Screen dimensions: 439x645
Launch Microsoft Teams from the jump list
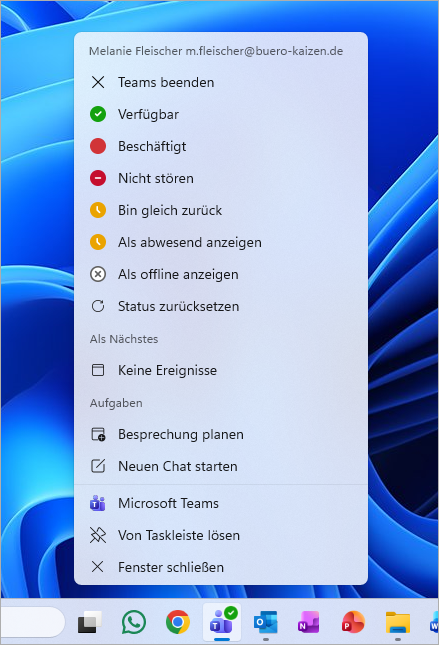point(221,503)
